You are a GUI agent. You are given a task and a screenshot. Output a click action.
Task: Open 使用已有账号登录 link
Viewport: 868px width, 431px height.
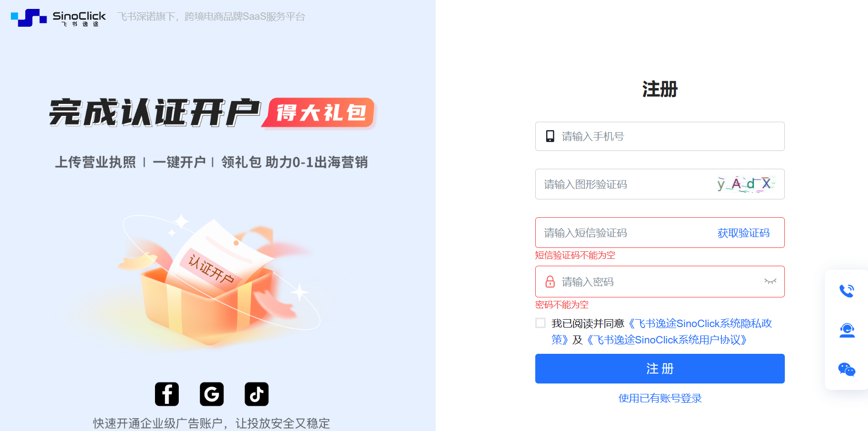pos(660,398)
